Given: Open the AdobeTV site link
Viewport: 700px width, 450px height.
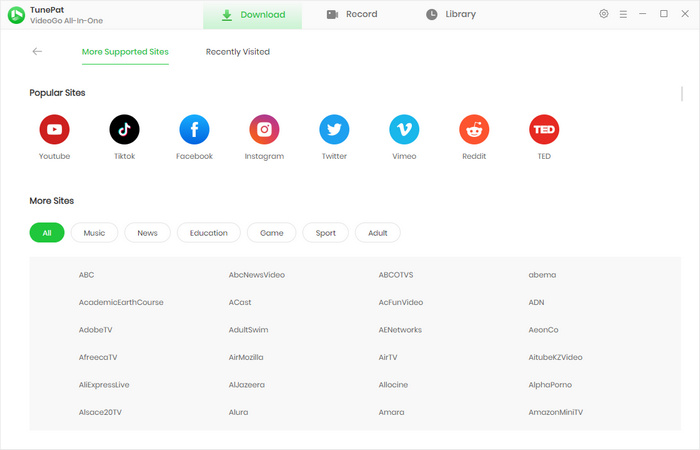Looking at the screenshot, I should pyautogui.click(x=95, y=329).
